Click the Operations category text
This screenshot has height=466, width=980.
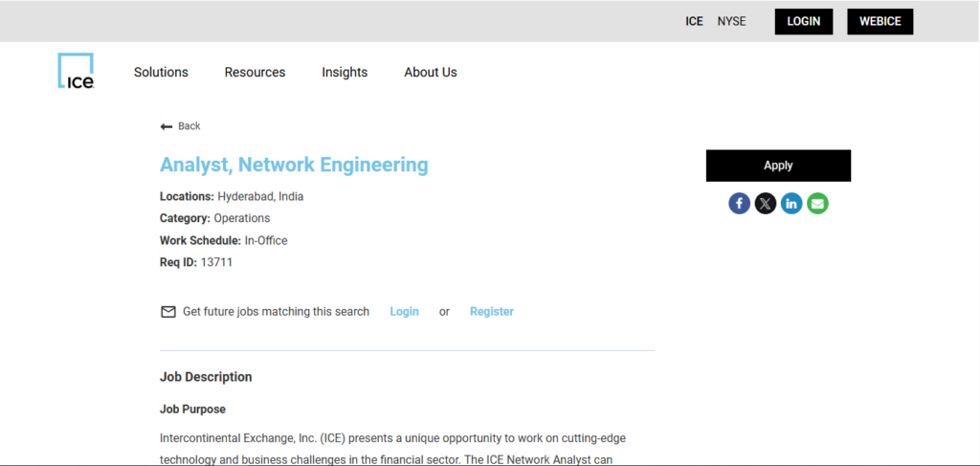242,218
